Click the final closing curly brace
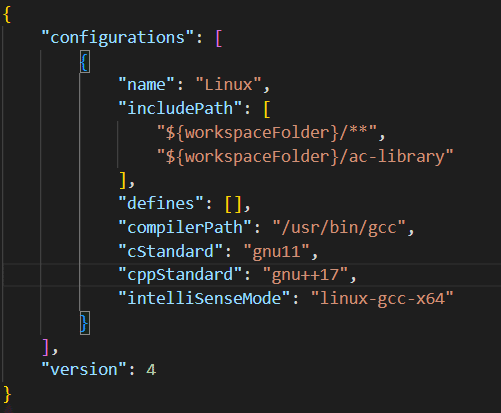The image size is (501, 413). 7,394
